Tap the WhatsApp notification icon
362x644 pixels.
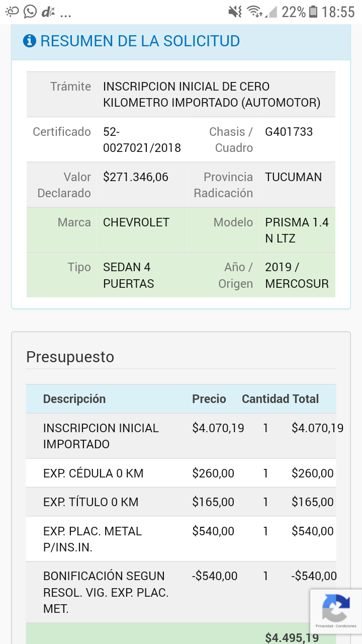30,12
